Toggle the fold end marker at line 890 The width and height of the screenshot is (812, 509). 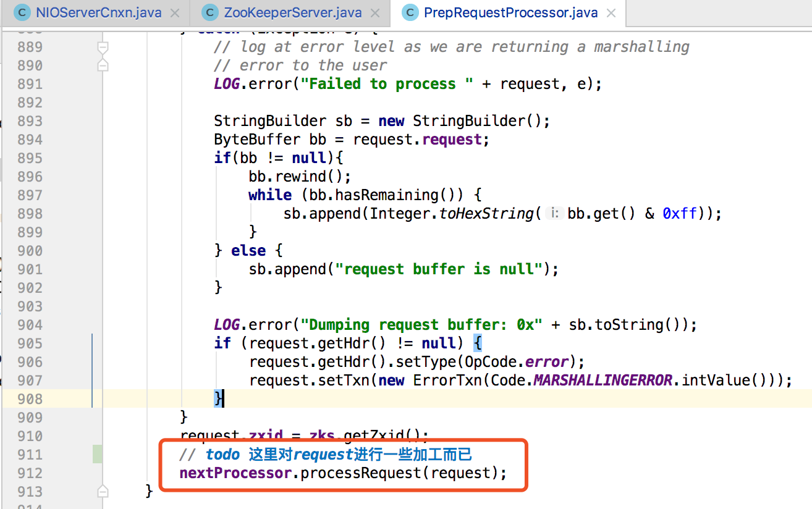click(103, 65)
